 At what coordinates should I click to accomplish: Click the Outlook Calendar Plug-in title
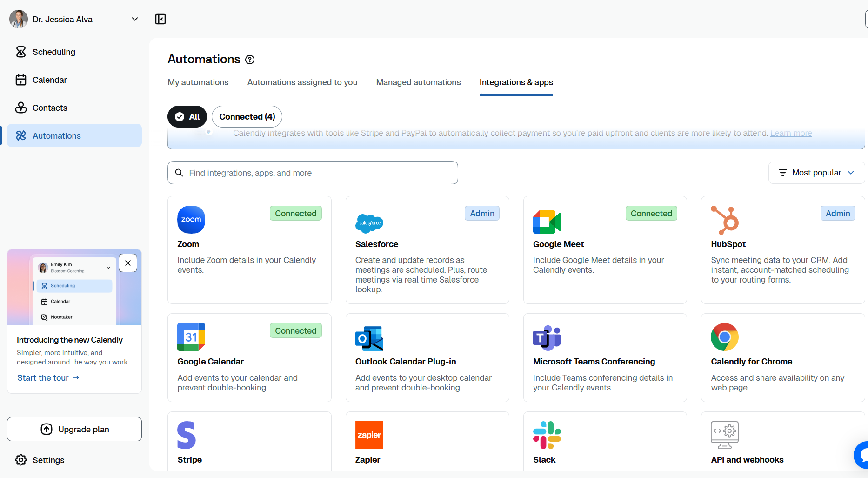point(406,362)
